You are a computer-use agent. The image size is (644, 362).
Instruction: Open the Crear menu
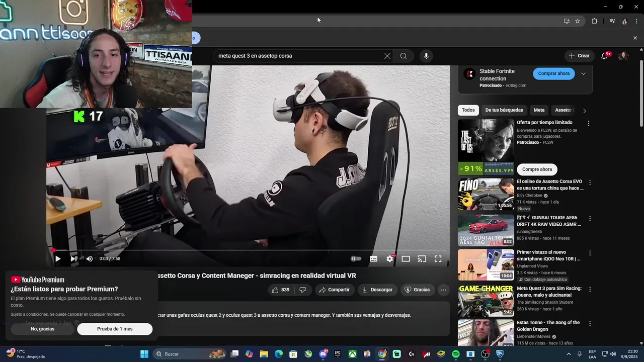(x=579, y=56)
